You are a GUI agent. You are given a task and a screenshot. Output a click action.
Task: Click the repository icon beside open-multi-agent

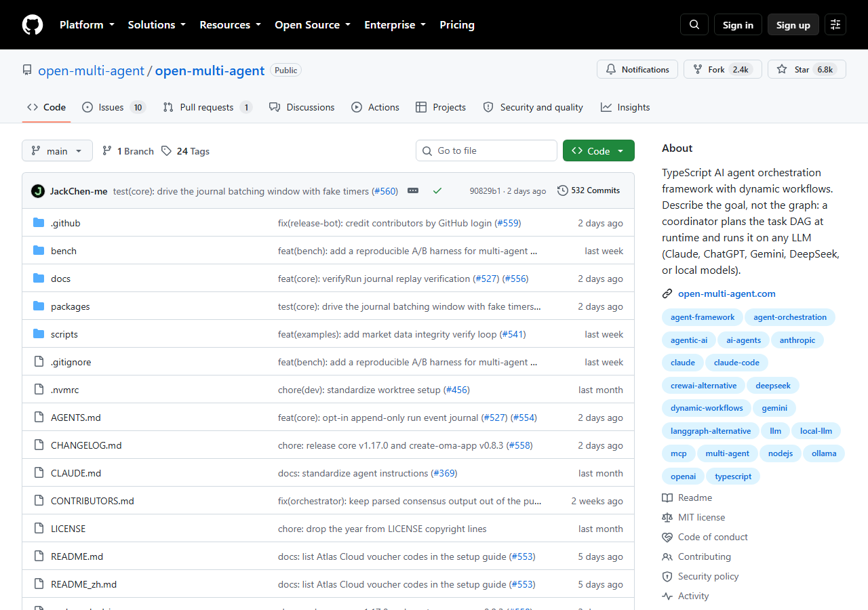[27, 70]
